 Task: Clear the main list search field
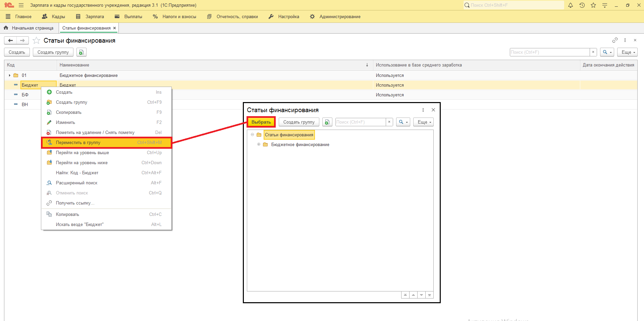[x=593, y=52]
